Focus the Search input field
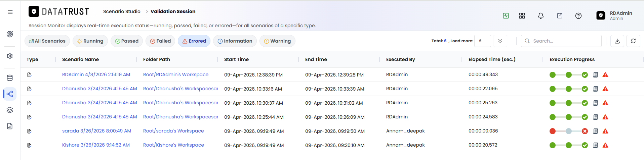This screenshot has width=644, height=160. [x=561, y=41]
